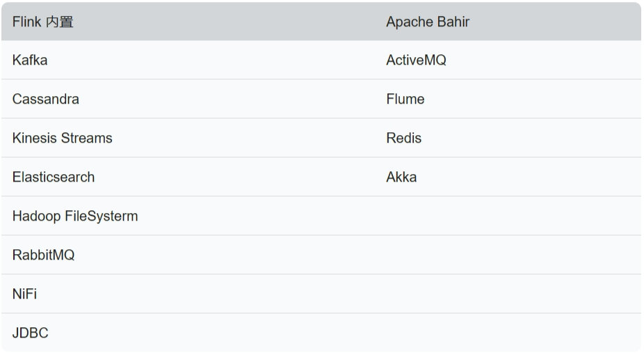644x353 pixels.
Task: Click the word Hadoop
Action: coord(37,217)
